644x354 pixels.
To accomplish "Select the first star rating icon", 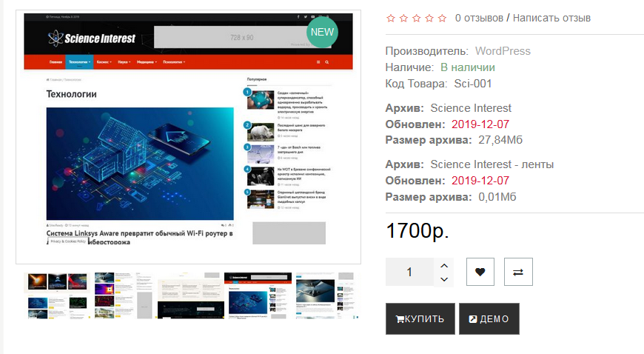I will click(x=391, y=18).
